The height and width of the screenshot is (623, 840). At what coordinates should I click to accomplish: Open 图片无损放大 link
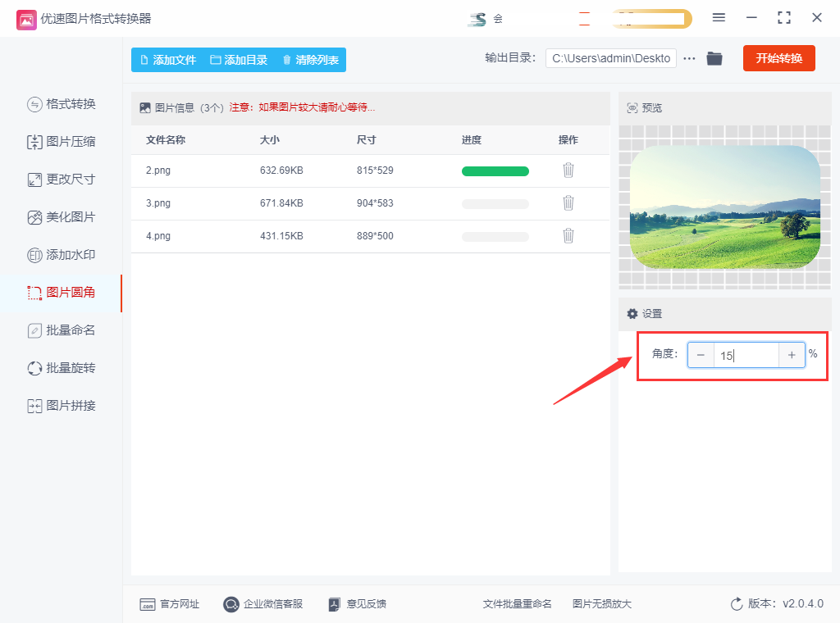click(601, 604)
